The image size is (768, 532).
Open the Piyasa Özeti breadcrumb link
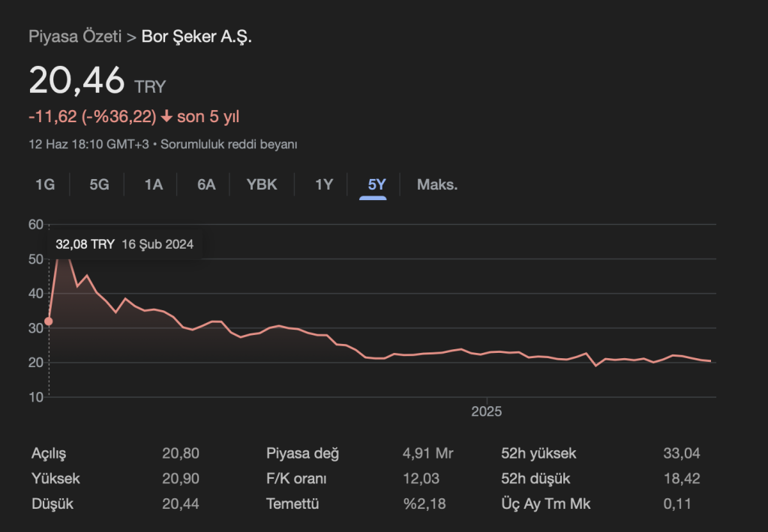click(x=75, y=37)
